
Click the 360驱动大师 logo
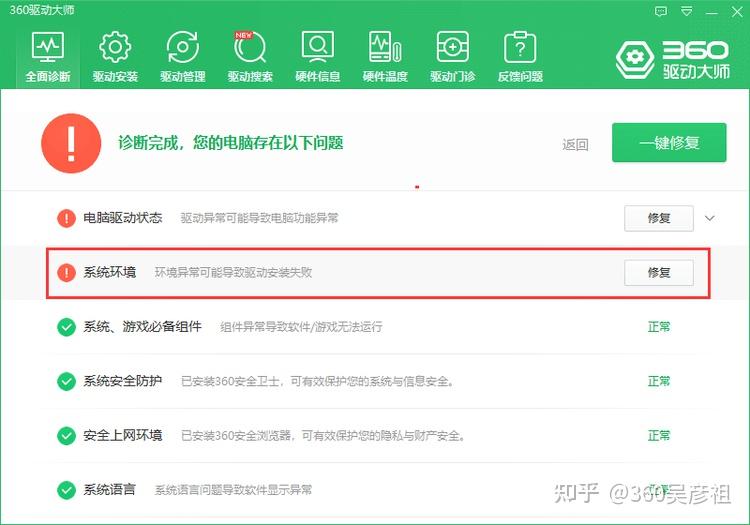point(673,59)
